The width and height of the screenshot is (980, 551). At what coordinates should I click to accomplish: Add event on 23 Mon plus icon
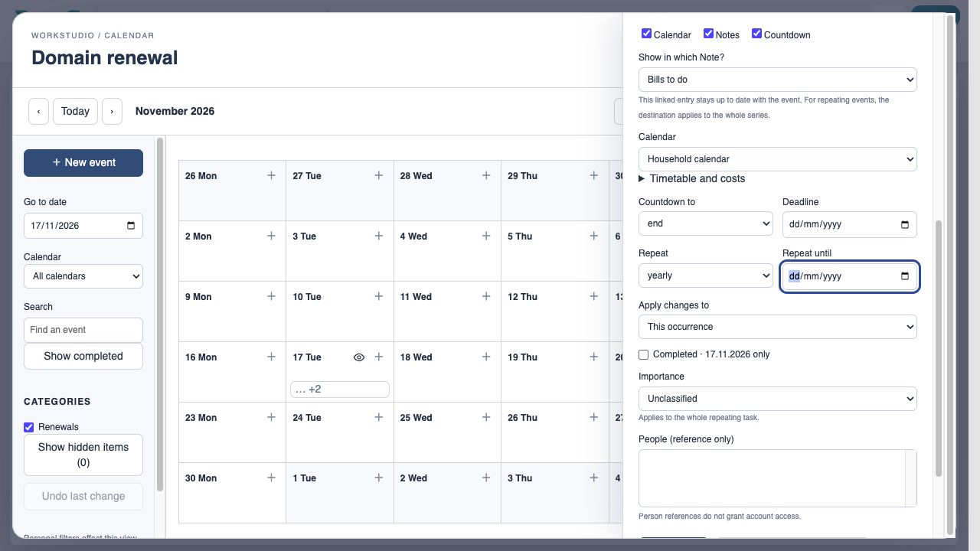tap(271, 417)
